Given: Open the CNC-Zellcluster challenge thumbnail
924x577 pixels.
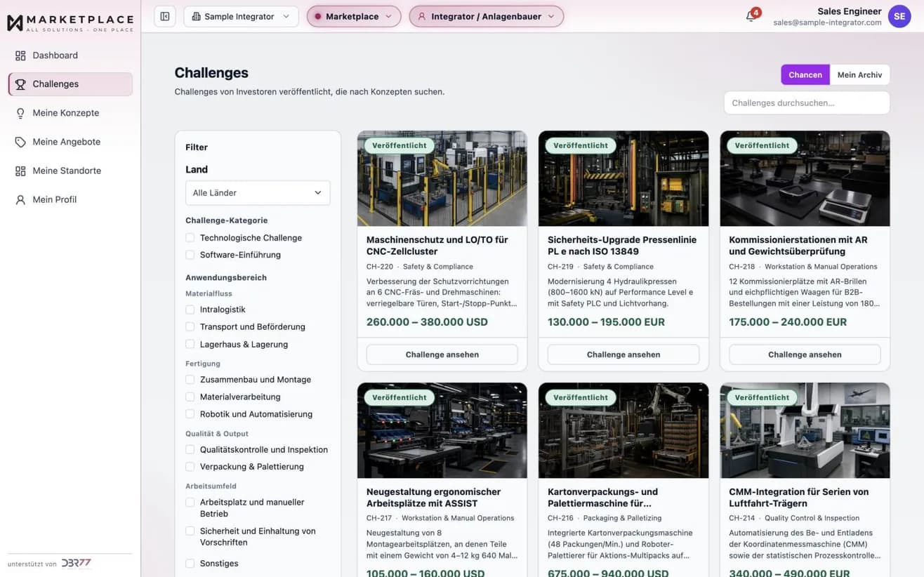Looking at the screenshot, I should pyautogui.click(x=442, y=179).
